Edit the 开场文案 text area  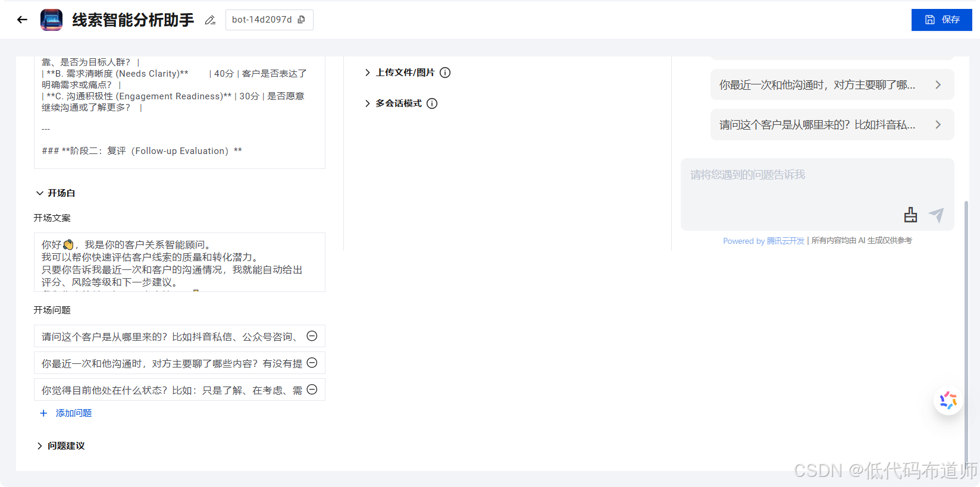click(180, 262)
